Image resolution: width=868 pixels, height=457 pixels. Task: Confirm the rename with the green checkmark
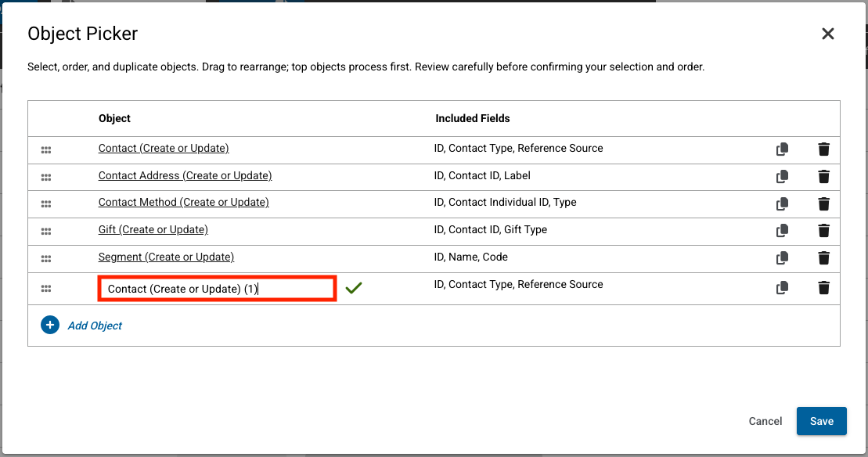click(353, 288)
